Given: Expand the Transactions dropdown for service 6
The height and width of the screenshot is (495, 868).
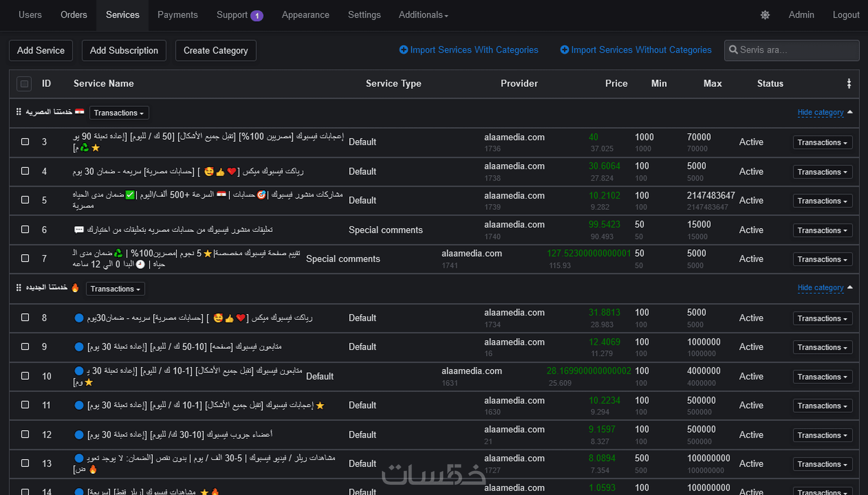Looking at the screenshot, I should [x=823, y=231].
